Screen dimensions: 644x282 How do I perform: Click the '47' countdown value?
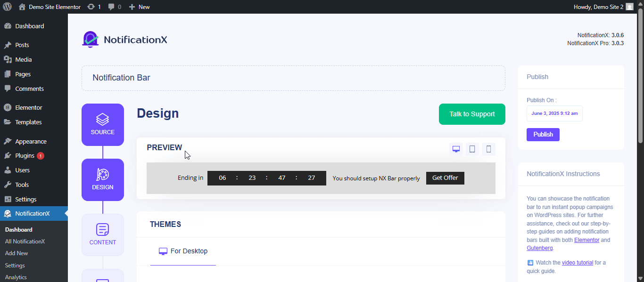tap(282, 178)
